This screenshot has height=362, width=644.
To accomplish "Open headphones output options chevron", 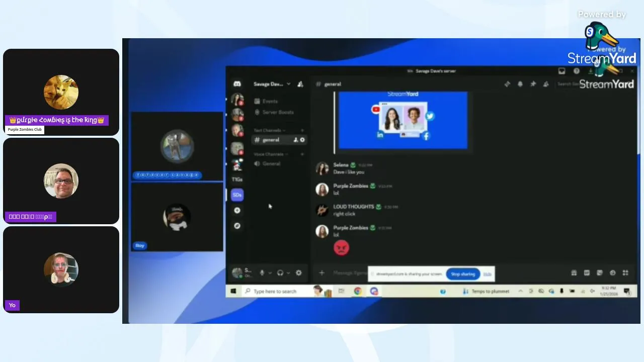I will pyautogui.click(x=289, y=273).
